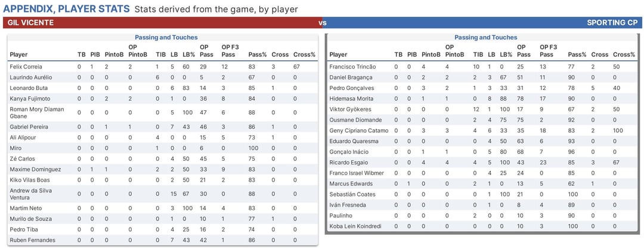The height and width of the screenshot is (249, 644).
Task: Select Ruben Fernandes row name
Action: tap(31, 240)
